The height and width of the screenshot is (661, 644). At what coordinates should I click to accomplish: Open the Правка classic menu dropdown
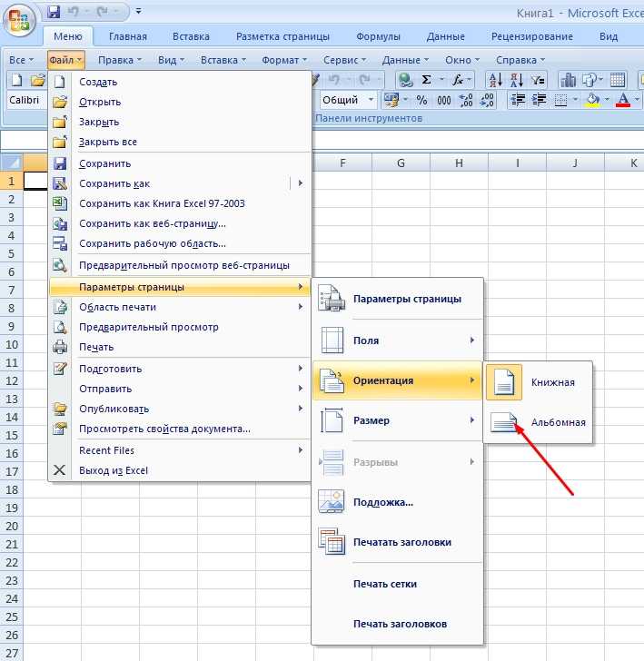(119, 60)
